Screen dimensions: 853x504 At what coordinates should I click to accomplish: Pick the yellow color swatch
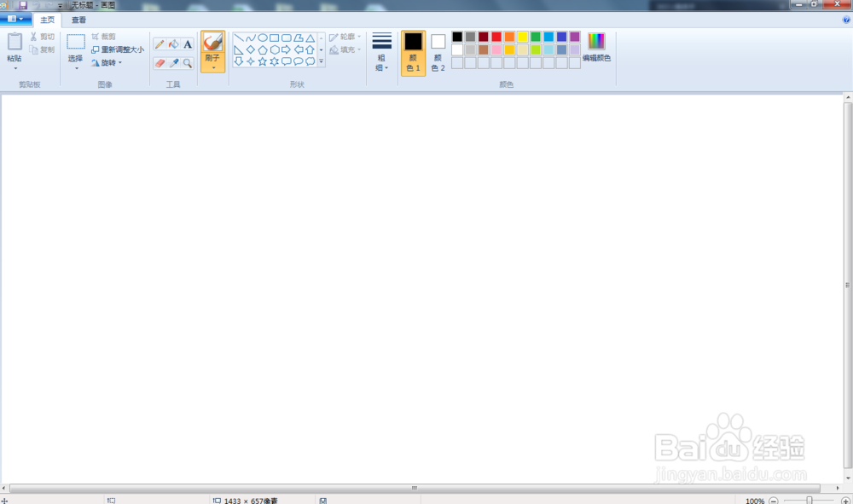[523, 37]
